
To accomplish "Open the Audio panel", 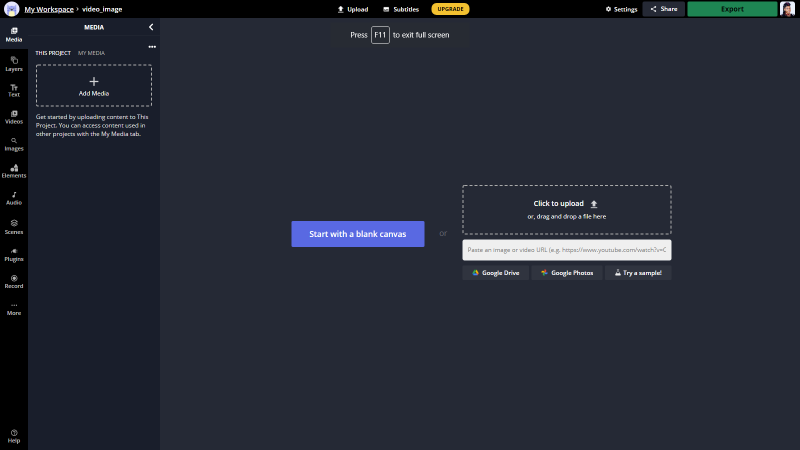I will coord(14,198).
